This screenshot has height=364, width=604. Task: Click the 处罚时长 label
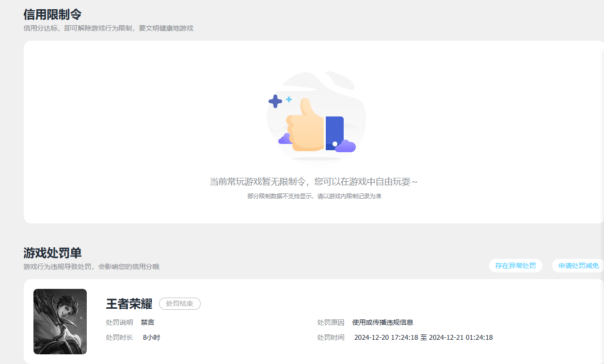[119, 337]
